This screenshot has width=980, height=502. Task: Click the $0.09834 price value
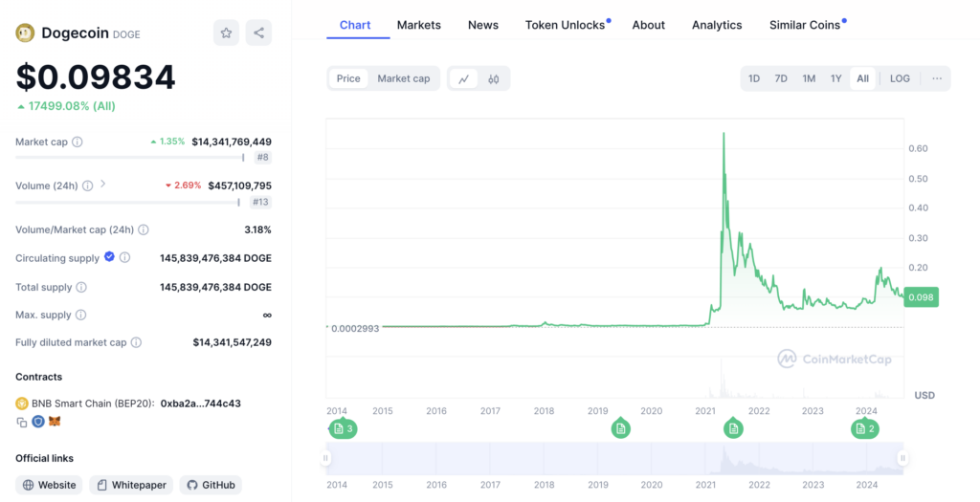click(96, 77)
